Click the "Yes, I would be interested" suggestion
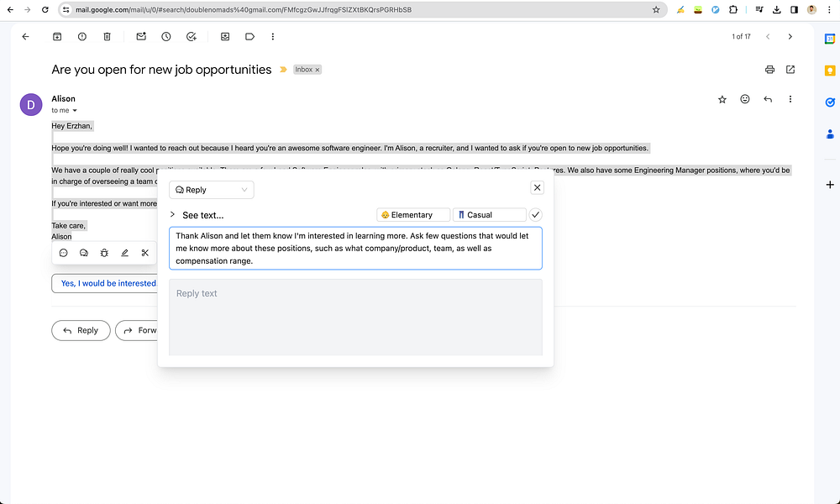This screenshot has width=840, height=504. (105, 283)
